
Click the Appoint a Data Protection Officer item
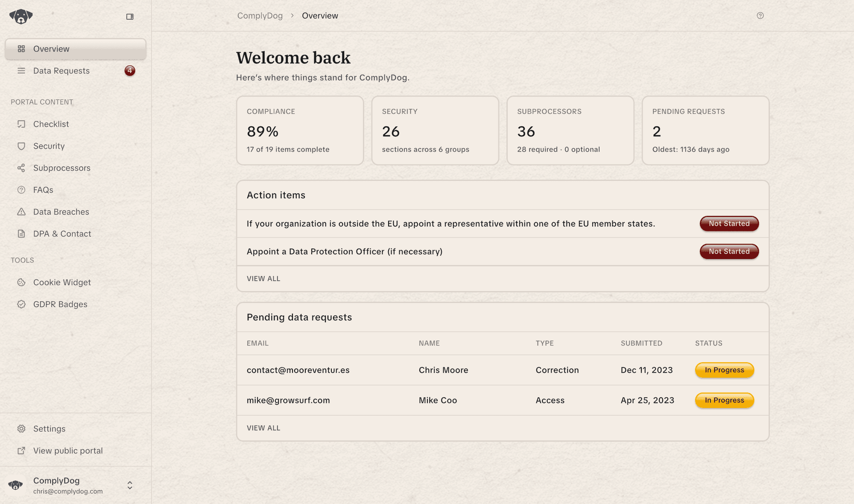pos(503,251)
